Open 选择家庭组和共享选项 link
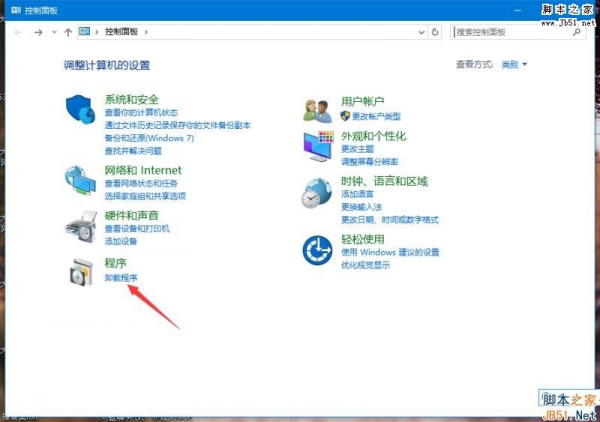Viewport: 600px width, 422px height. (x=145, y=196)
